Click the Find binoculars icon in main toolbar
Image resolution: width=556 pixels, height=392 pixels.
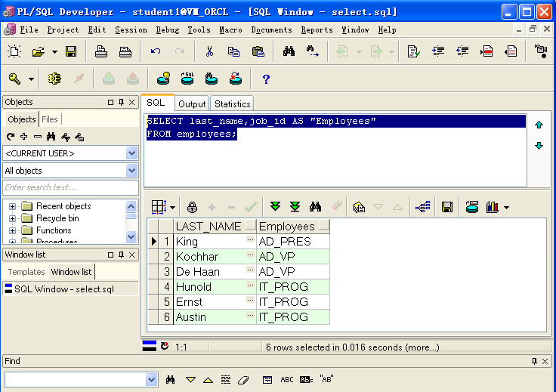[289, 51]
